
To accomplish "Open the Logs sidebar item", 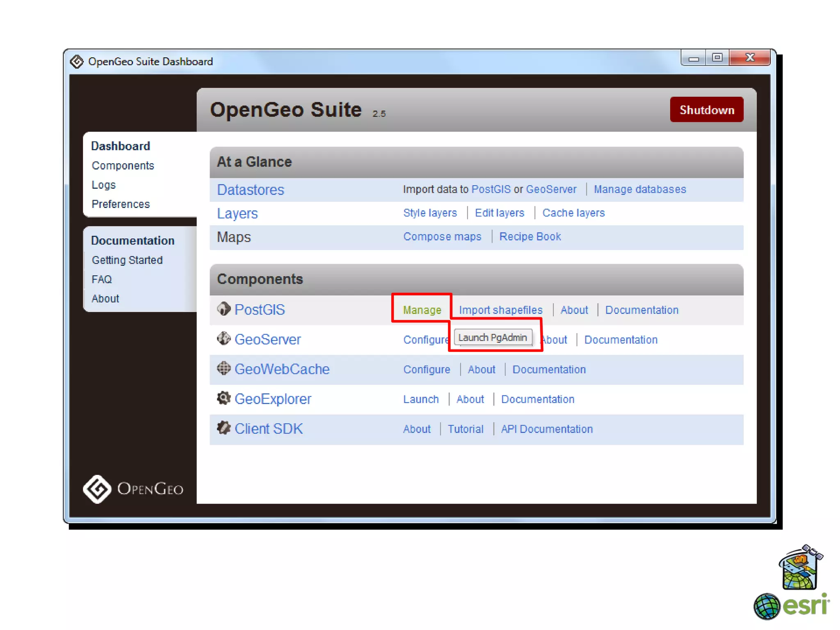I will (103, 185).
